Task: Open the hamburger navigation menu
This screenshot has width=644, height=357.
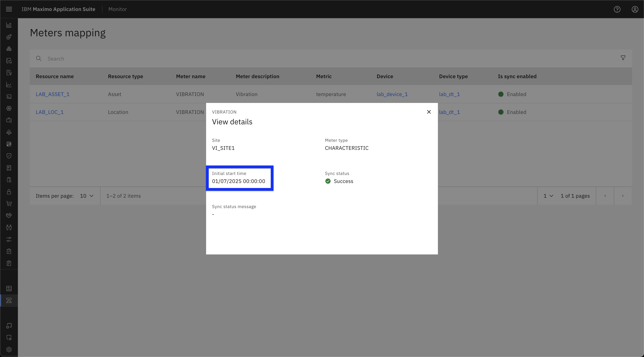Action: (9, 9)
